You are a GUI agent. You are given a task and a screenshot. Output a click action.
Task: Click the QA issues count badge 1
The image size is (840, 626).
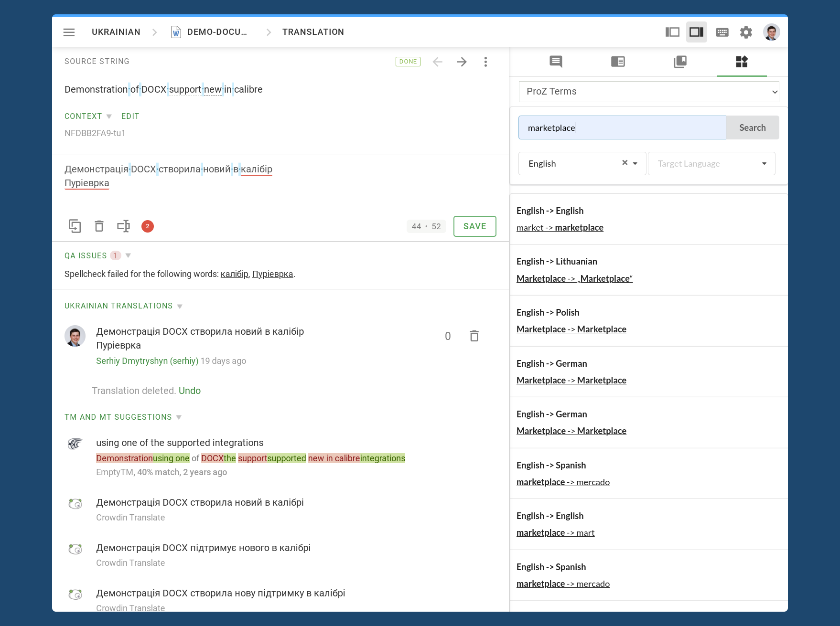tap(115, 255)
